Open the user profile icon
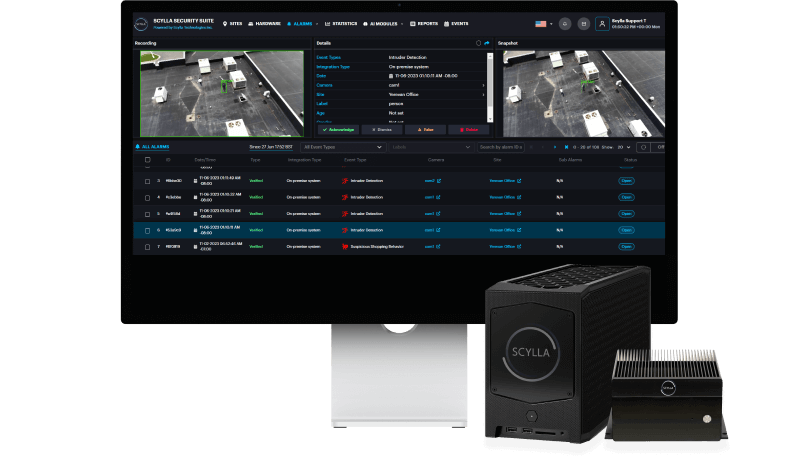The width and height of the screenshot is (812, 456). 602,24
